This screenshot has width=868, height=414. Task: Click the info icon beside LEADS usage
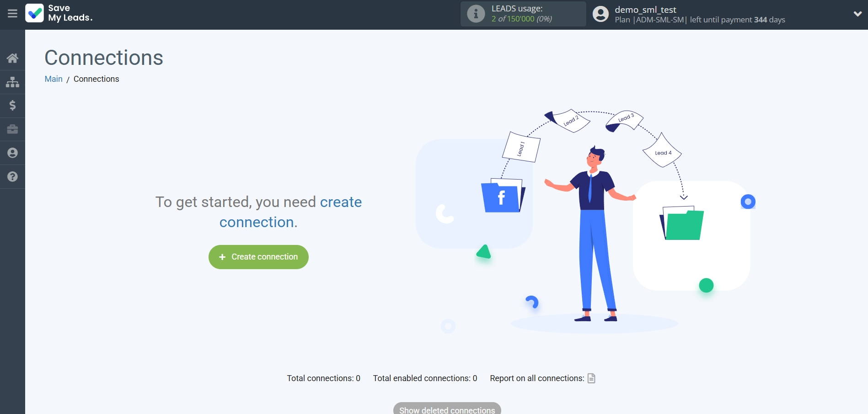tap(476, 14)
